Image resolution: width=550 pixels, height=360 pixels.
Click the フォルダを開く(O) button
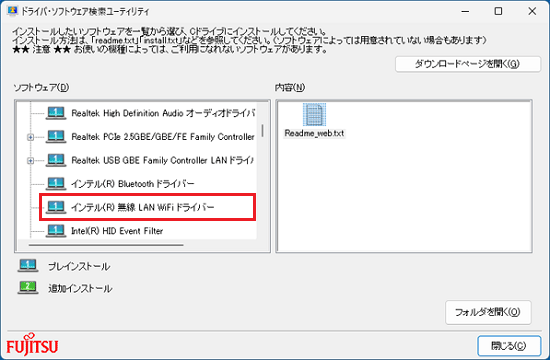[488, 312]
